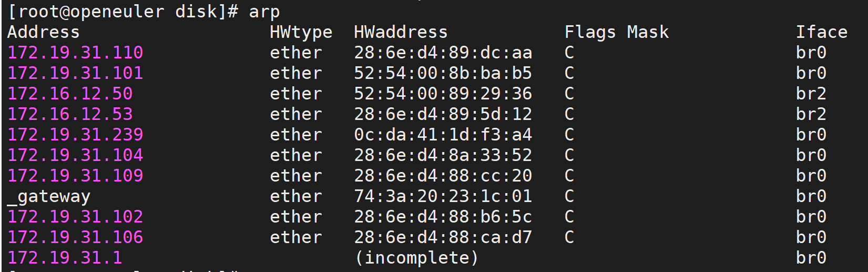The height and width of the screenshot is (272, 868).
Task: Click the address 172.19.31.239
Action: [x=75, y=135]
